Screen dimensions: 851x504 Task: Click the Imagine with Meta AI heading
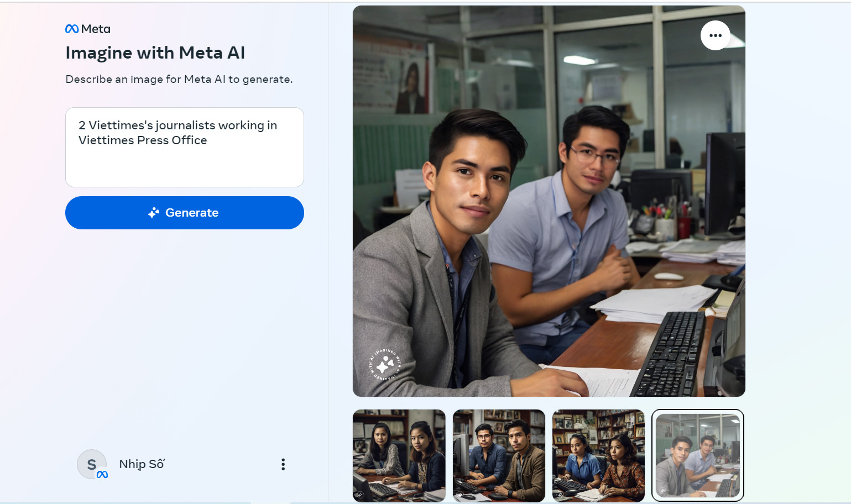pos(155,53)
